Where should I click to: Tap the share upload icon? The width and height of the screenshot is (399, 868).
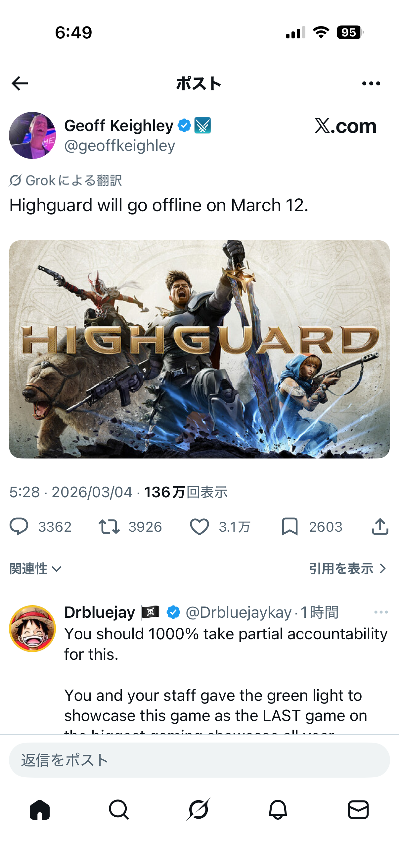tap(380, 526)
